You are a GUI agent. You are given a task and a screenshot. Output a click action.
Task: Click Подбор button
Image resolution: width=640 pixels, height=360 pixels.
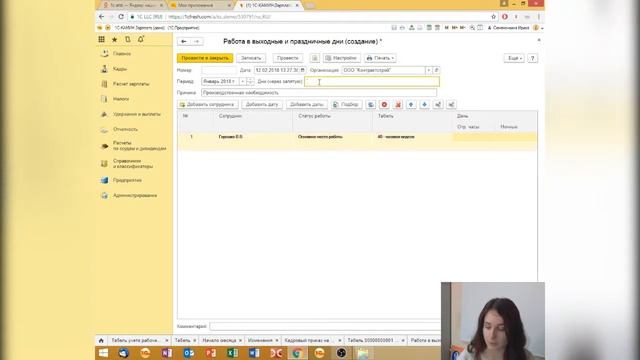(x=347, y=104)
